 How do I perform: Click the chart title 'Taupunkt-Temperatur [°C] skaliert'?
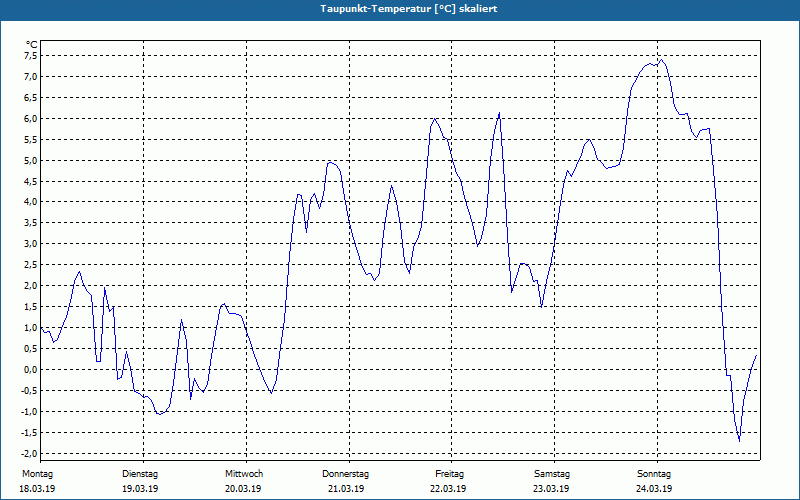point(409,9)
